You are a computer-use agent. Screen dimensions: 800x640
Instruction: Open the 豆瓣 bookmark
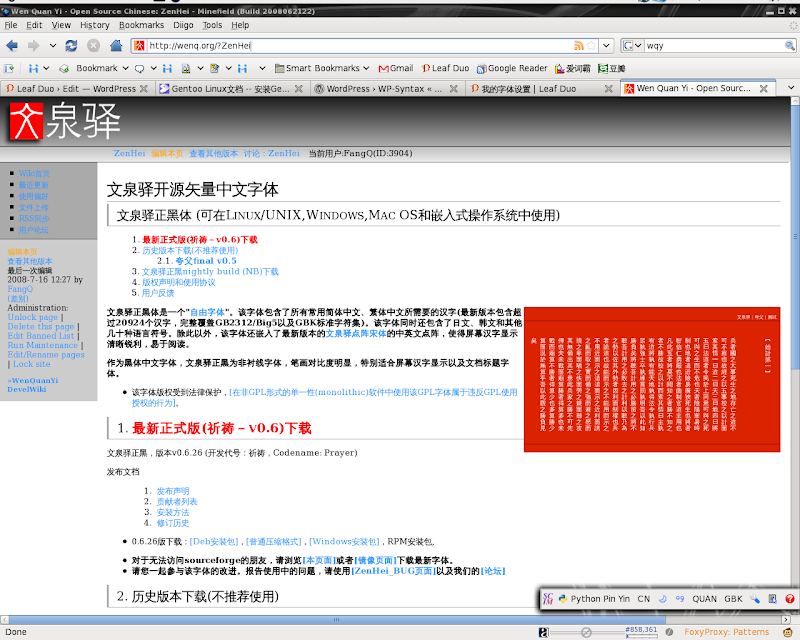pos(612,68)
